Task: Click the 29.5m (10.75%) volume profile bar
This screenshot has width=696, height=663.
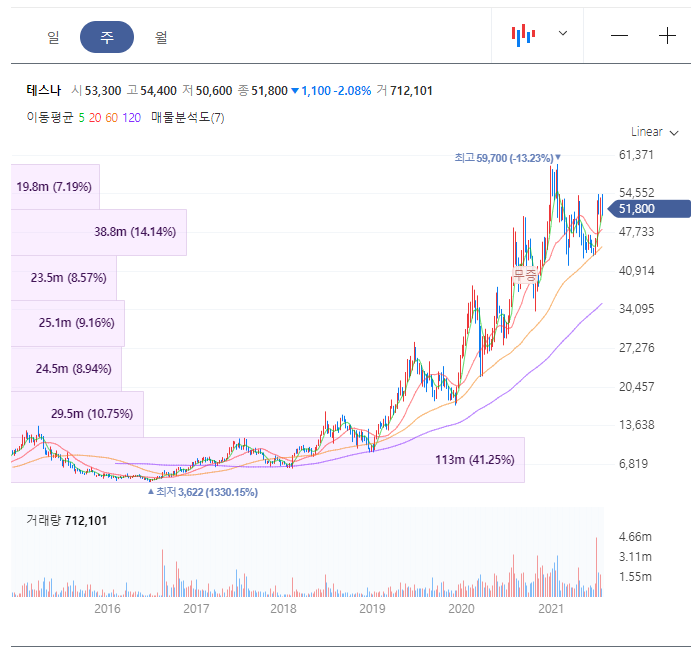Action: [77, 414]
